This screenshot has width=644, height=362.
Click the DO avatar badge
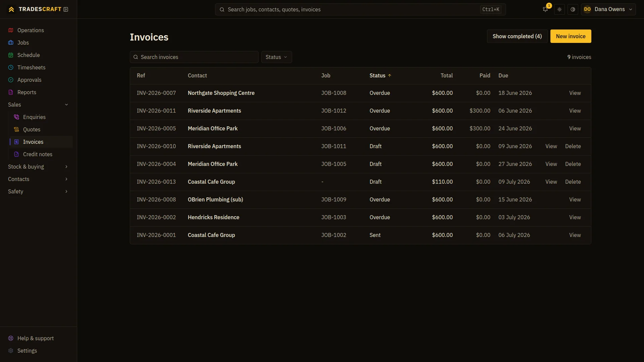coord(587,9)
